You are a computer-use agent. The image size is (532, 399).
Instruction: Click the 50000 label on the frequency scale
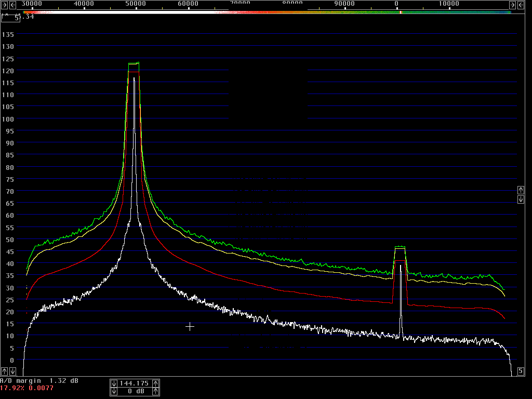coord(136,4)
